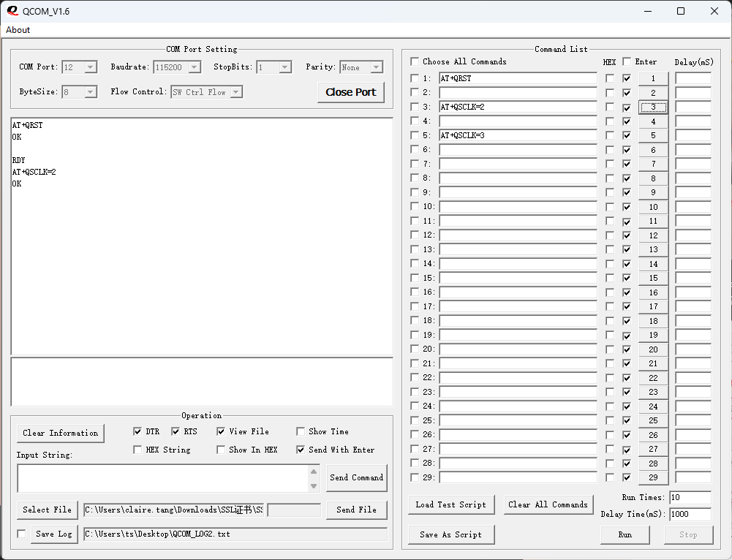Open the About menu

click(x=18, y=30)
